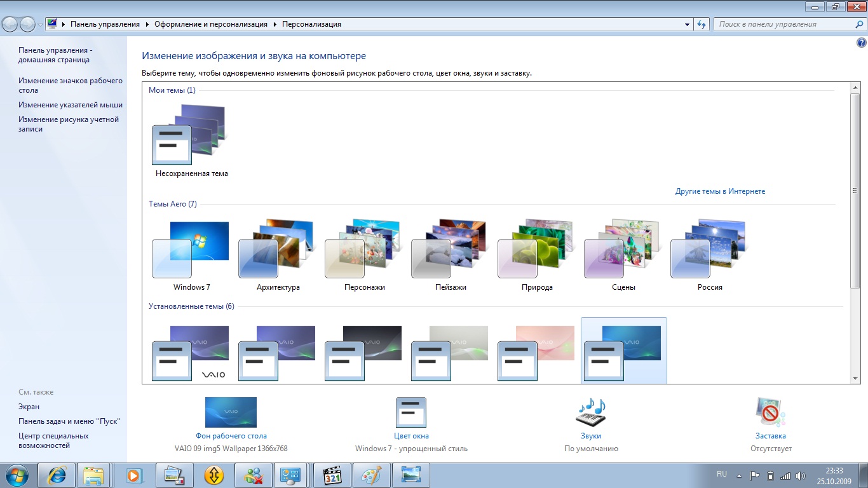Open Media Player Classic 321 taskbar icon

(332, 475)
